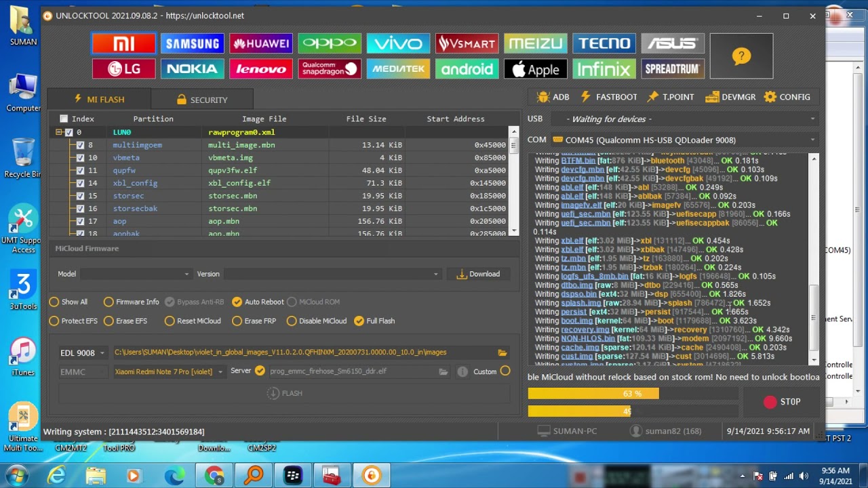
Task: Select the LG brand logo
Action: [123, 69]
